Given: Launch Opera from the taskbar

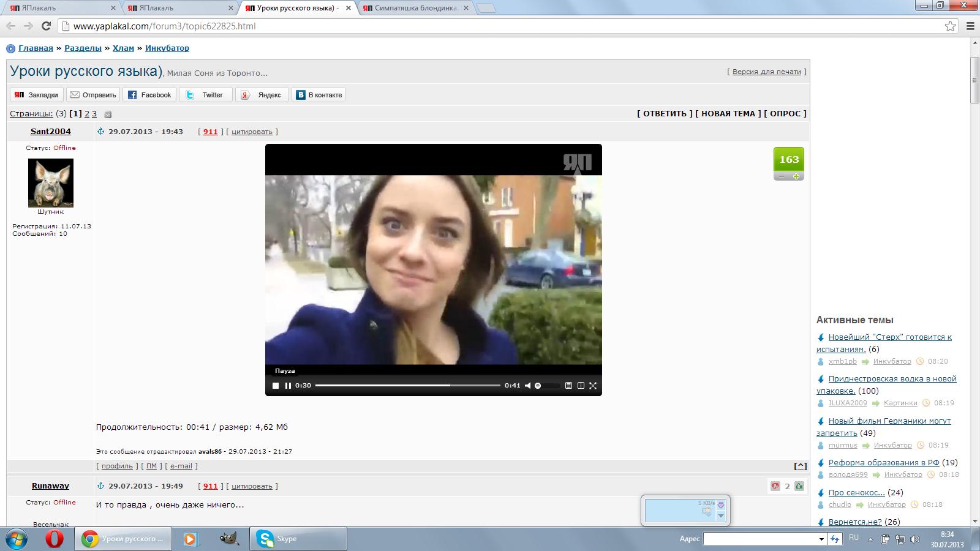Looking at the screenshot, I should [55, 539].
